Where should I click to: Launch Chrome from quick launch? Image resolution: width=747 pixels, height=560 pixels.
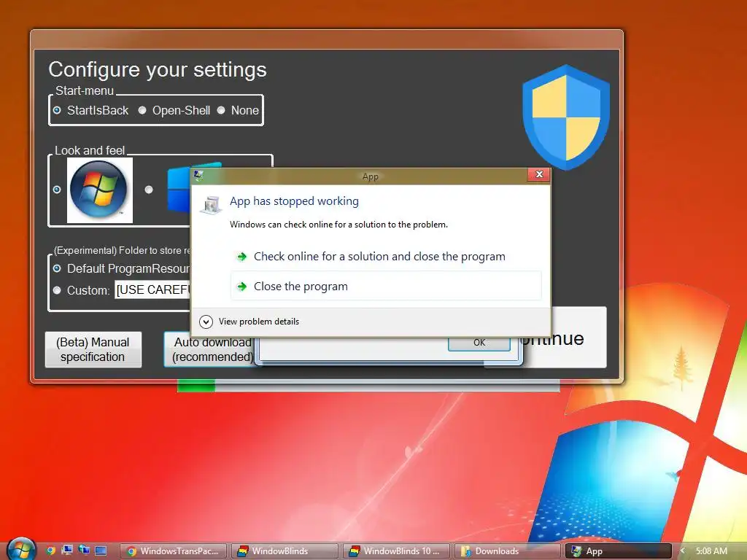[x=50, y=551]
